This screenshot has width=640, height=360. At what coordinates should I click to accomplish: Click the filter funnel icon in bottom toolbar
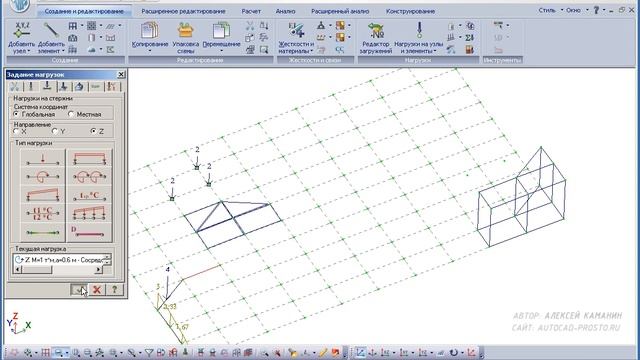pyautogui.click(x=149, y=352)
